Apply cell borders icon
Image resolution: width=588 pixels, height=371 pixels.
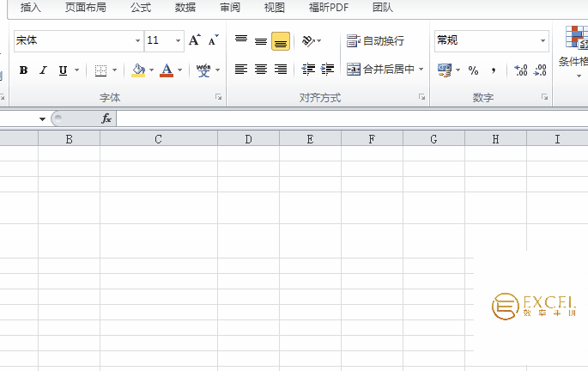[x=100, y=70]
